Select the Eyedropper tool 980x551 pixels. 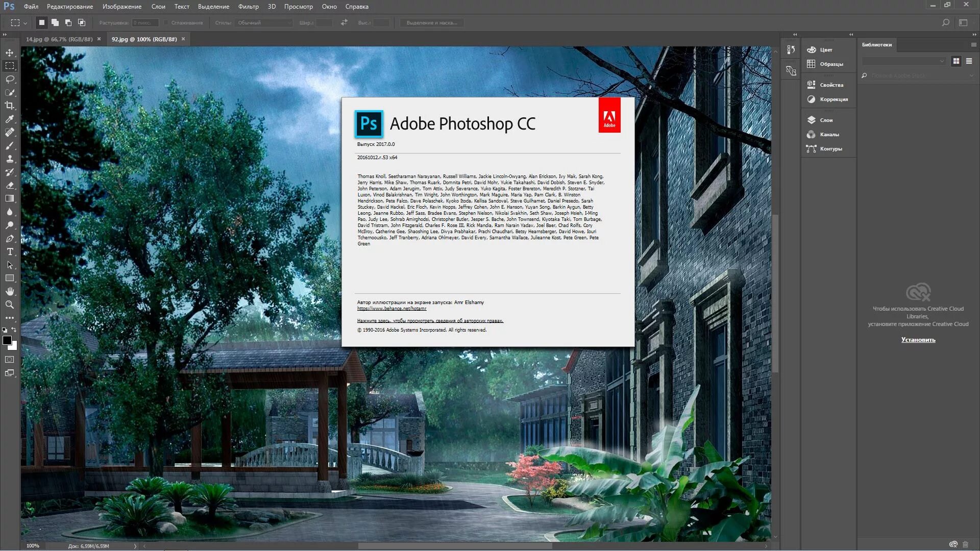click(10, 119)
